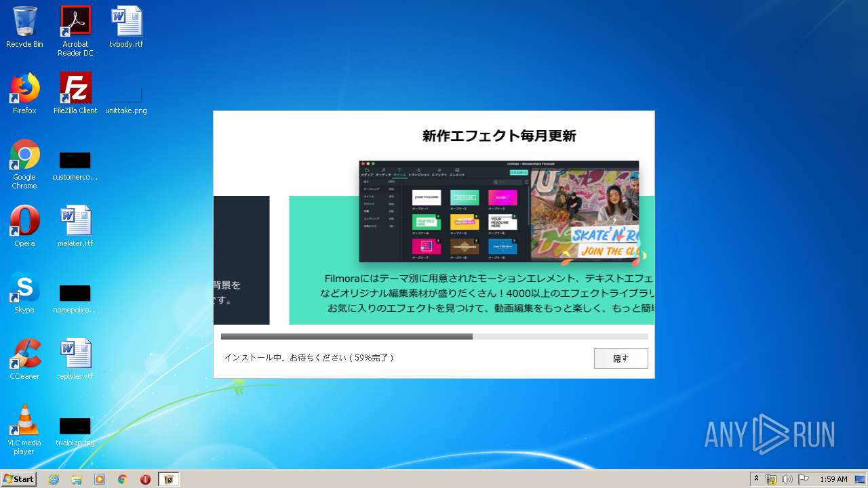The image size is (868, 488).
Task: Click the 新作エフェクト毎月更新 heading
Action: point(499,136)
